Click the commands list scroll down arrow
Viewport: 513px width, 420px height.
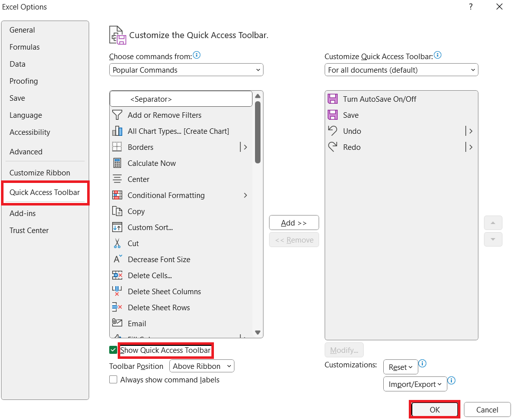(258, 332)
